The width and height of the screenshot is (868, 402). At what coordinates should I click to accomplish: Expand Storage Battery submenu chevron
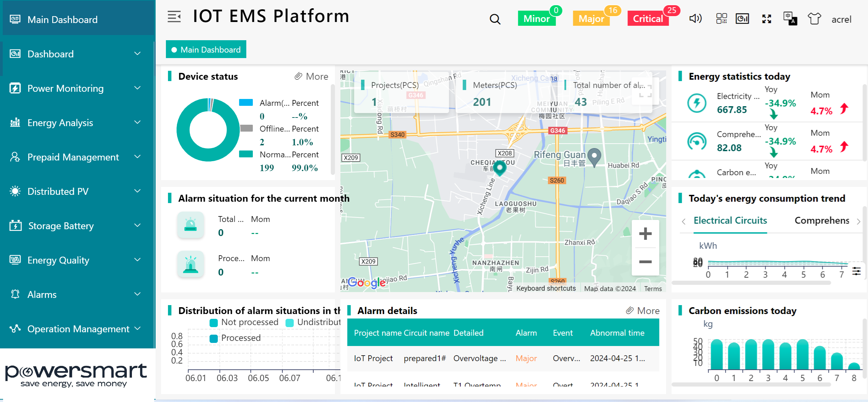point(137,225)
